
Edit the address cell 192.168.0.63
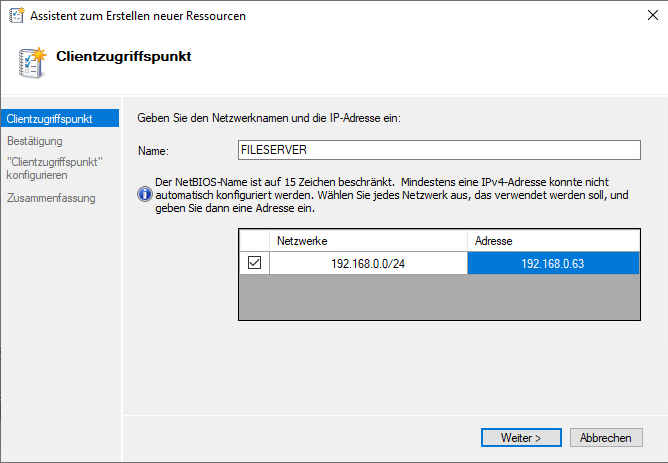click(553, 263)
